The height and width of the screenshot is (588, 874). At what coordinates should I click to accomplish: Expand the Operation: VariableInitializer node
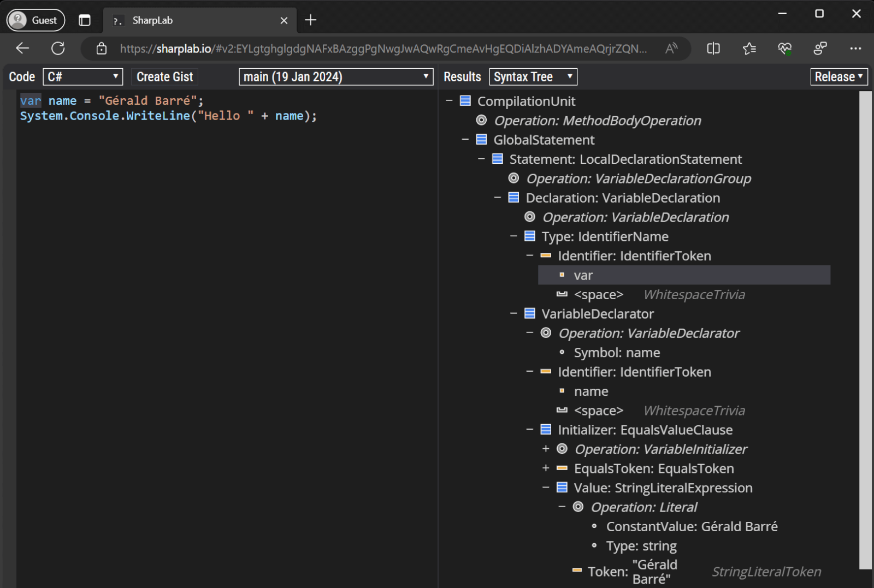click(x=546, y=449)
